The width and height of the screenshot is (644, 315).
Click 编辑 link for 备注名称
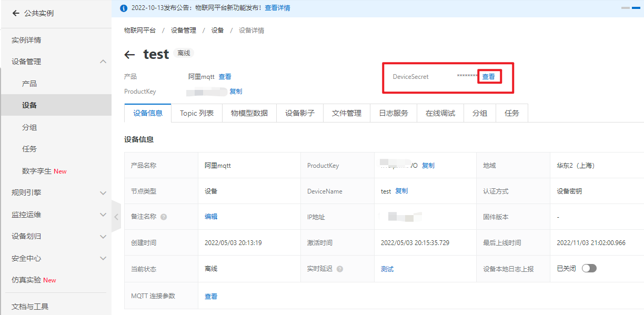pyautogui.click(x=211, y=217)
